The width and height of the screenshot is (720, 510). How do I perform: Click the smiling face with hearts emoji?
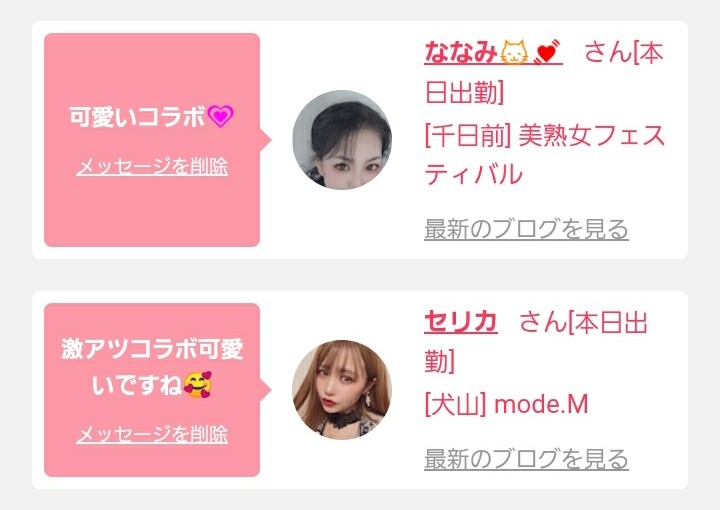point(198,384)
